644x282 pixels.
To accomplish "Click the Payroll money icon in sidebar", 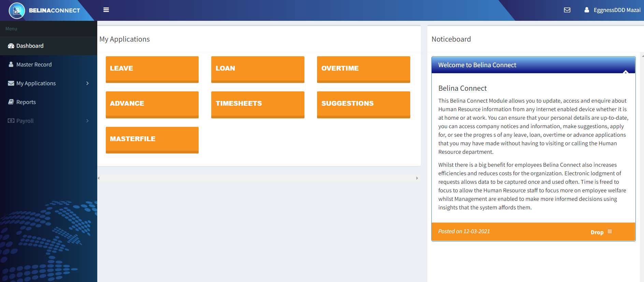I will click(11, 121).
